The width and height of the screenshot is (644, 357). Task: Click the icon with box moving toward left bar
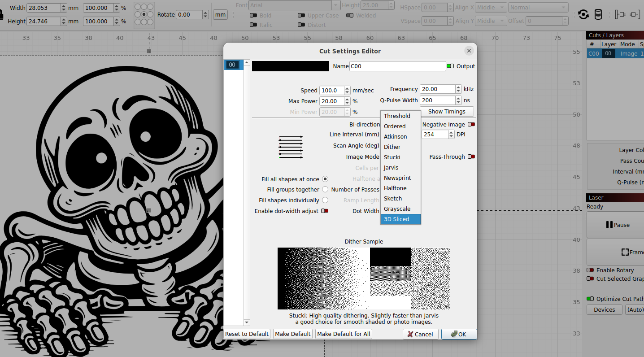coord(620,15)
